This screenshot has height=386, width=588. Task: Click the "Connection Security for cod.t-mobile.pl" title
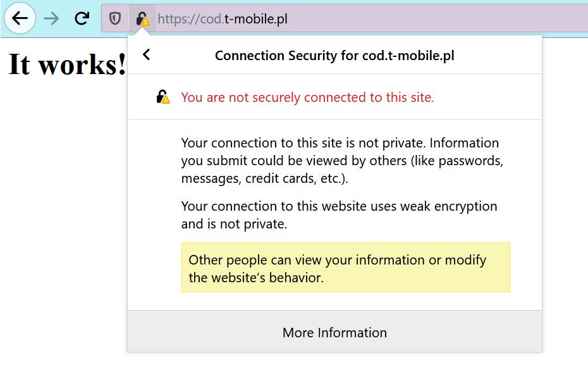pyautogui.click(x=334, y=55)
